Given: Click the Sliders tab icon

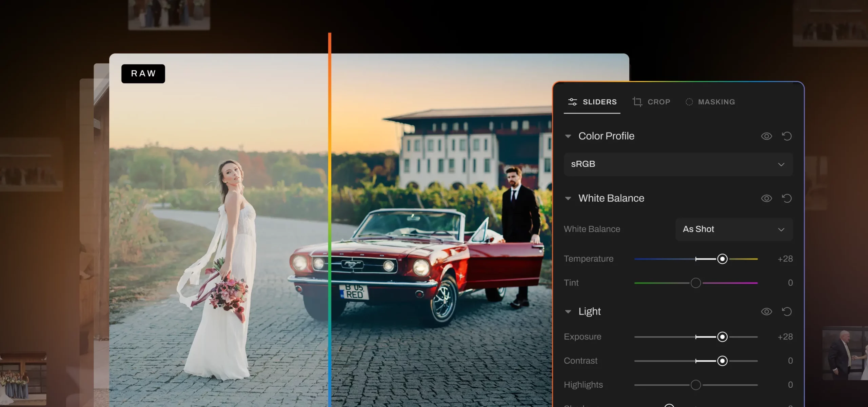Looking at the screenshot, I should (x=572, y=102).
